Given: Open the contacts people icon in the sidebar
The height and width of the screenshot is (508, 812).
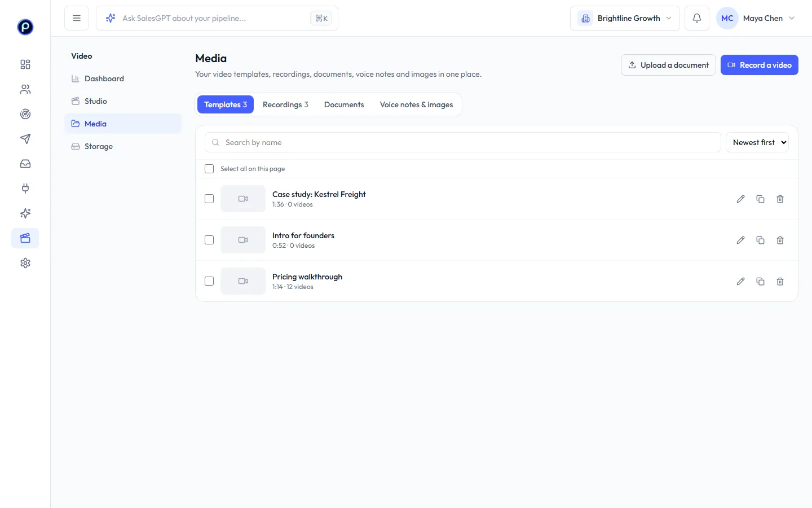Looking at the screenshot, I should [25, 89].
